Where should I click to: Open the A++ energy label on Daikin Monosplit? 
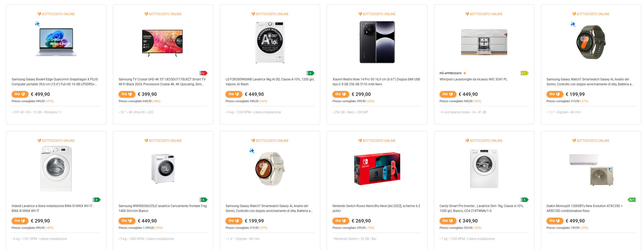tap(632, 200)
